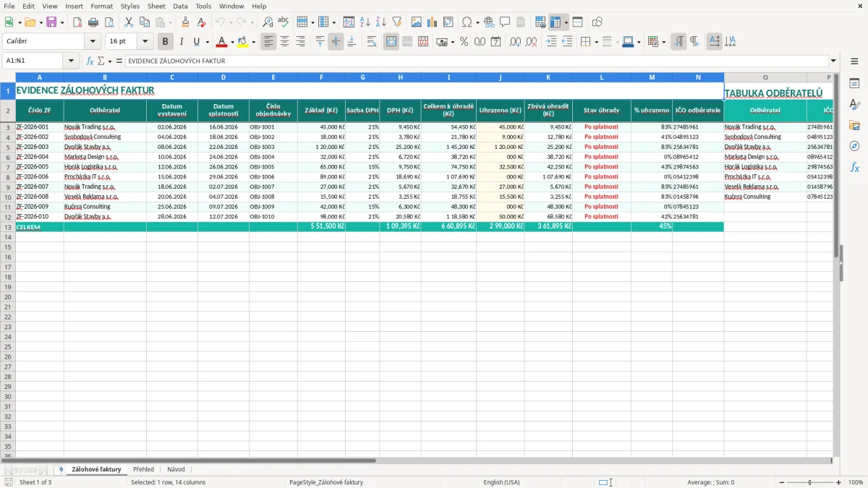
Task: Open the Find & Replace tool
Action: point(268,22)
